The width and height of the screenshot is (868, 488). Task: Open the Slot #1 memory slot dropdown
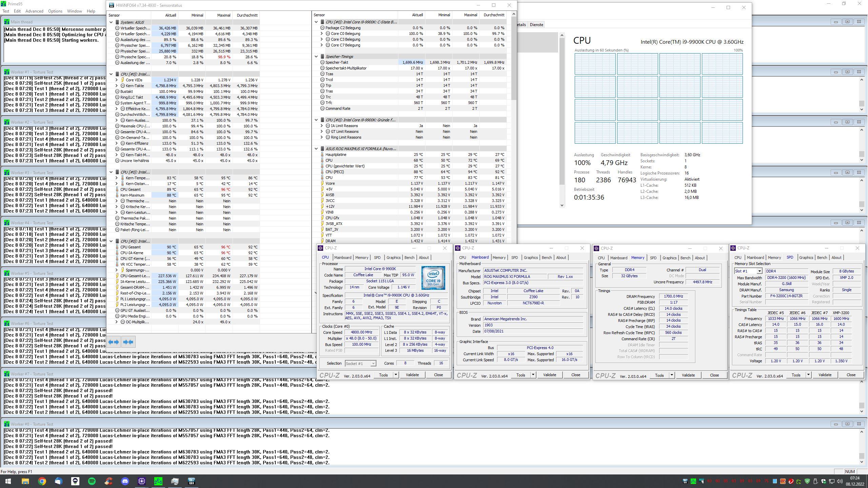[759, 271]
